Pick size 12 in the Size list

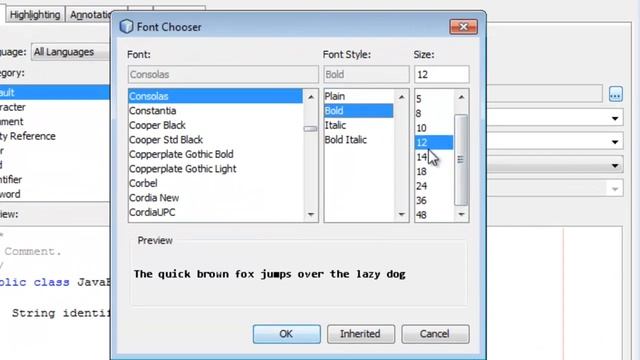pyautogui.click(x=434, y=142)
